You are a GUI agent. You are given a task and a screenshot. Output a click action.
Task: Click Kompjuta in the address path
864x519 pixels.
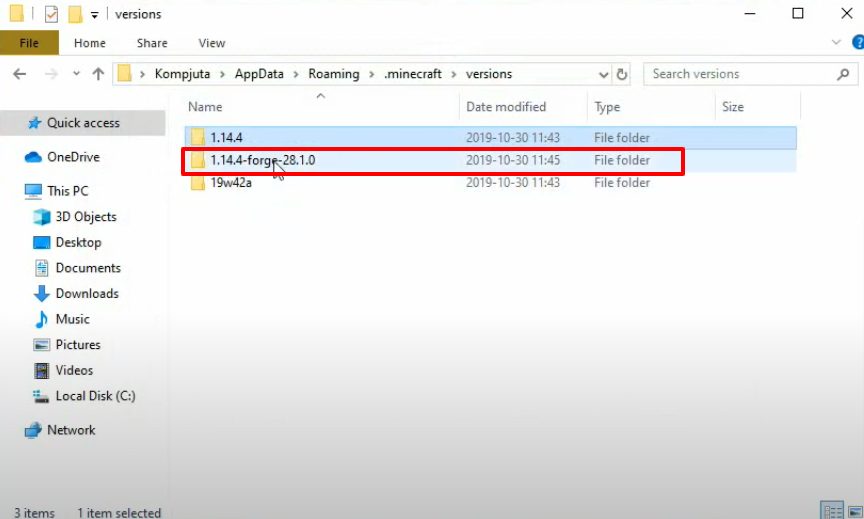coord(182,74)
